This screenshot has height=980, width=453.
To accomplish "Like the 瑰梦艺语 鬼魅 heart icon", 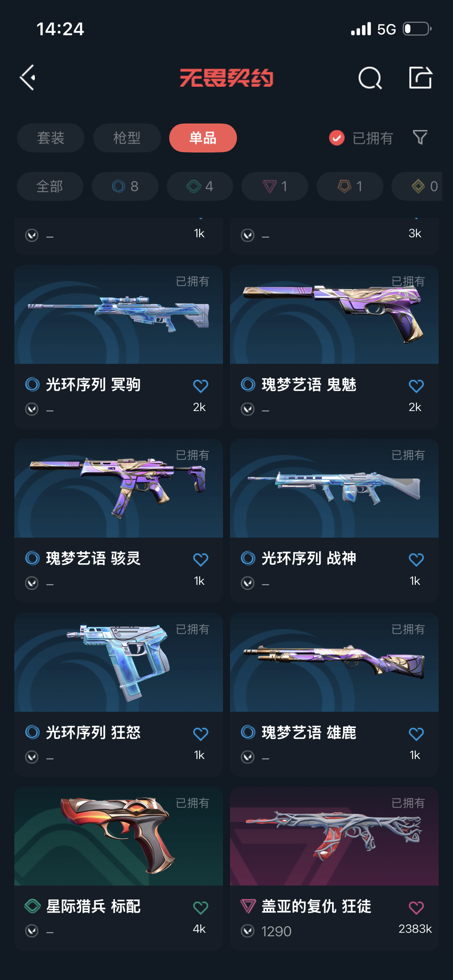I will tap(416, 386).
